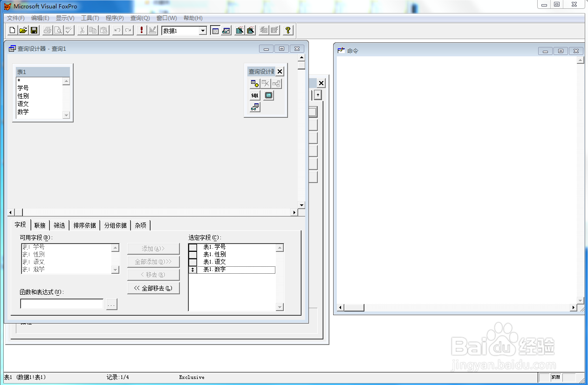Viewport: 588px width, 385px height.
Task: Click the Print toolbar icon
Action: [x=48, y=30]
